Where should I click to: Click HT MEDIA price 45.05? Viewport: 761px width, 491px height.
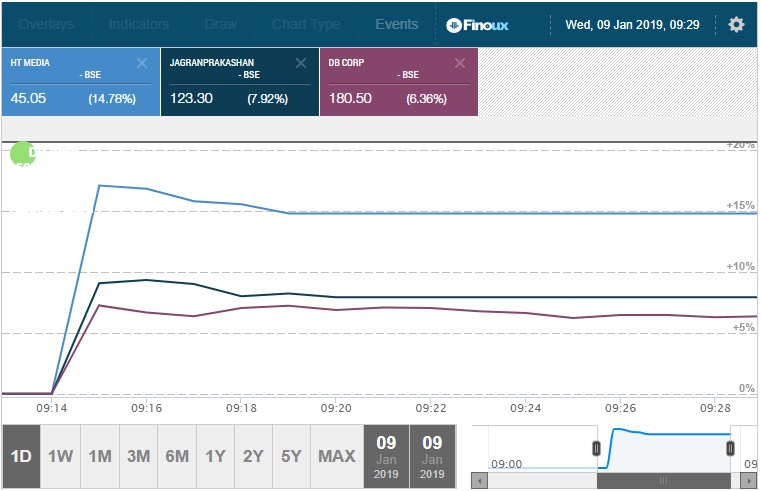coord(28,98)
